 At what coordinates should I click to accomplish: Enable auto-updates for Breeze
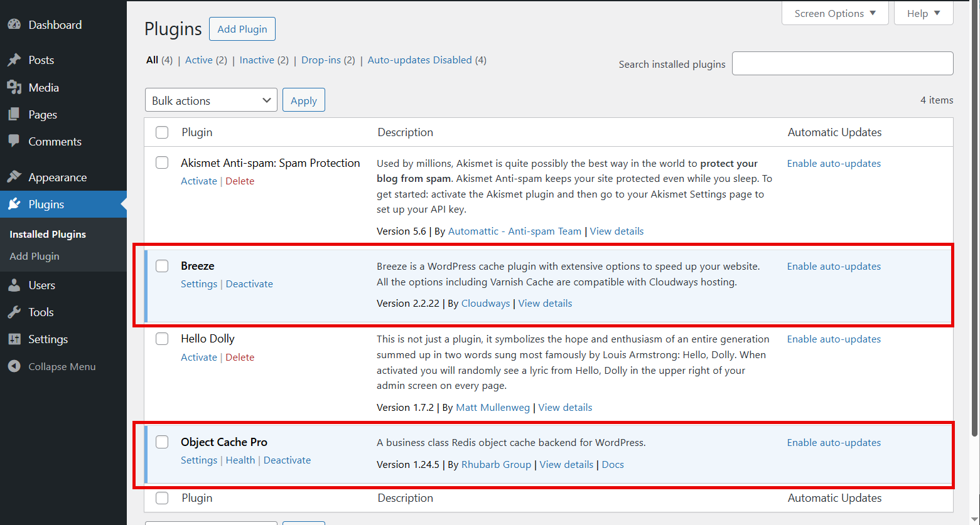click(834, 267)
